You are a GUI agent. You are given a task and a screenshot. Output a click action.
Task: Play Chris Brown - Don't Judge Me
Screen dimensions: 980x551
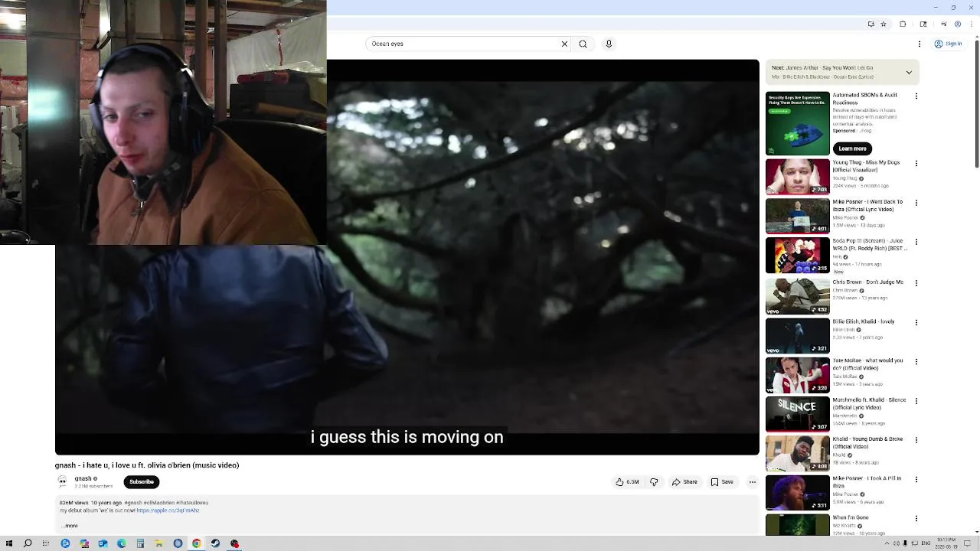click(x=798, y=295)
